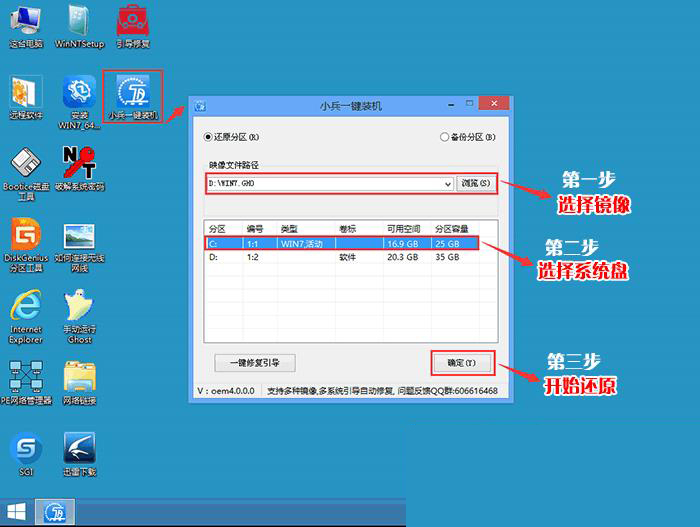
Task: Open the 手动运行 Ghost desktop icon
Action: click(x=79, y=317)
